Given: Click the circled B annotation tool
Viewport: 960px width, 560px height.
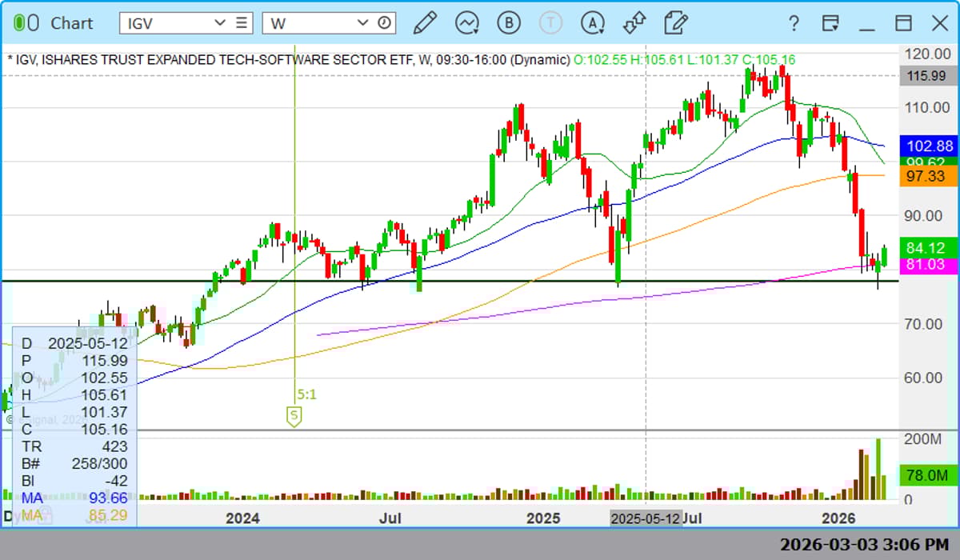Looking at the screenshot, I should coord(507,23).
